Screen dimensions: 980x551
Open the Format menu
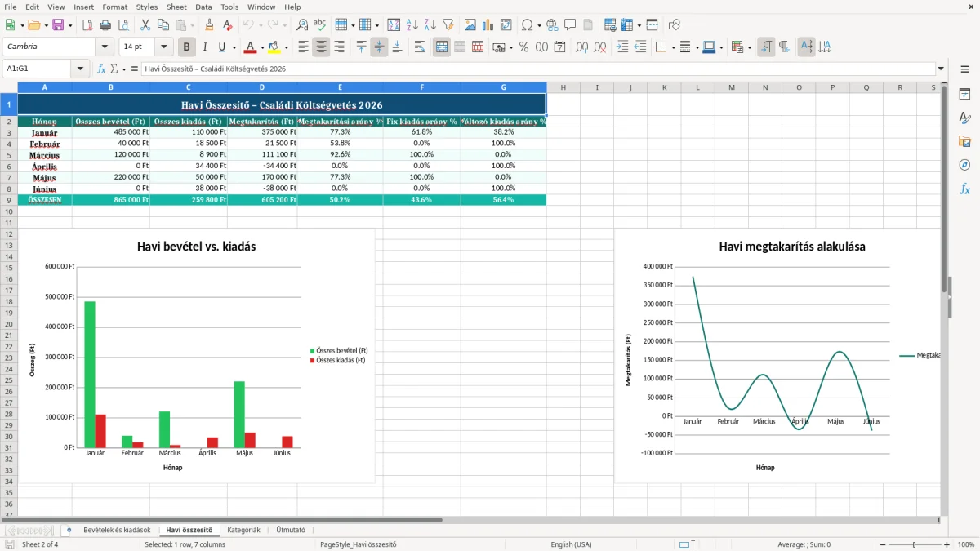(x=114, y=7)
